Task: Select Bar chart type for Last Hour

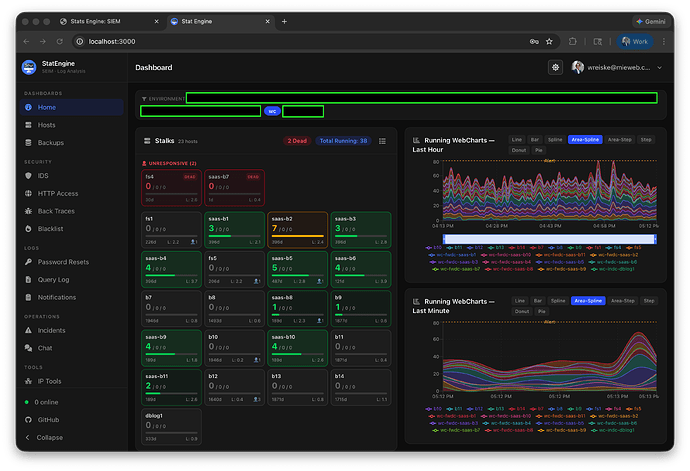Action: pyautogui.click(x=535, y=140)
